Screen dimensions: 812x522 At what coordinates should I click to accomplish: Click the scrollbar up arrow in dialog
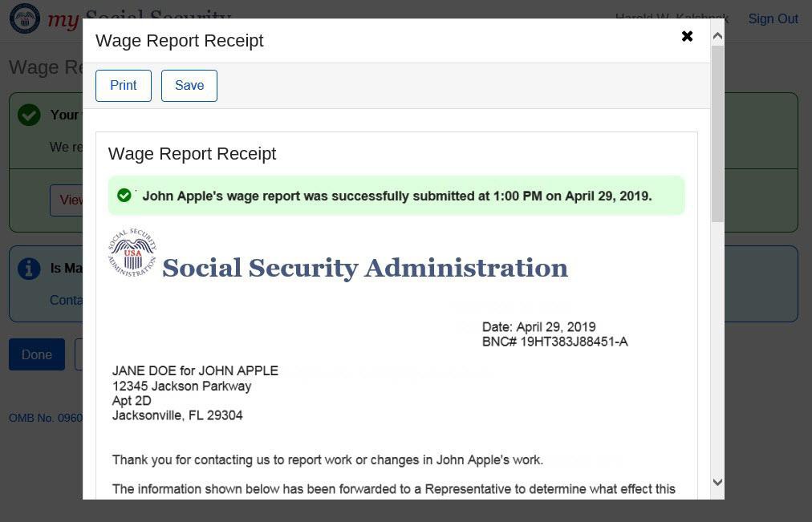[717, 36]
